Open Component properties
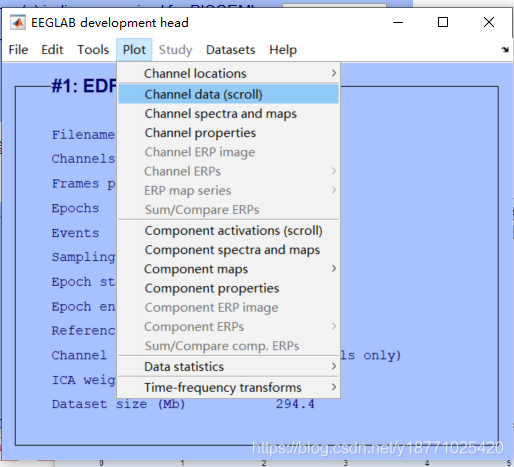The height and width of the screenshot is (467, 514). [x=229, y=288]
